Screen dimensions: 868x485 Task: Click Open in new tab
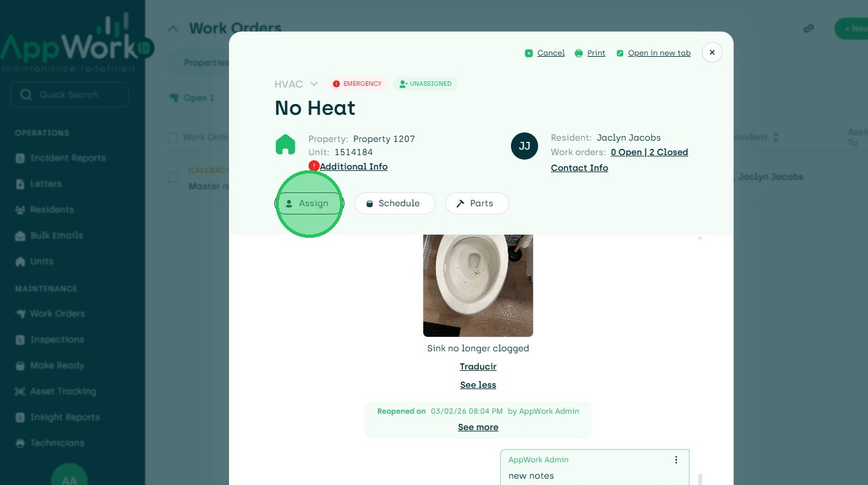[x=654, y=53]
